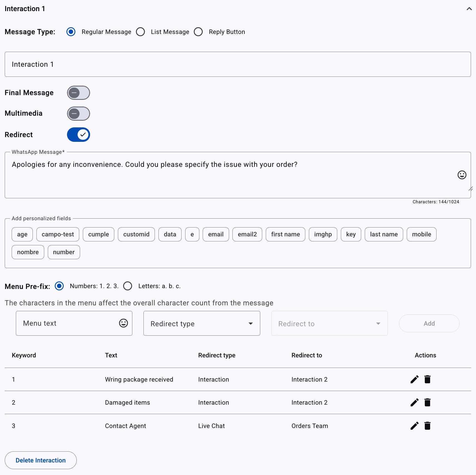Insert the cumple personalized field
Screen dimensions: 476x475
point(98,234)
